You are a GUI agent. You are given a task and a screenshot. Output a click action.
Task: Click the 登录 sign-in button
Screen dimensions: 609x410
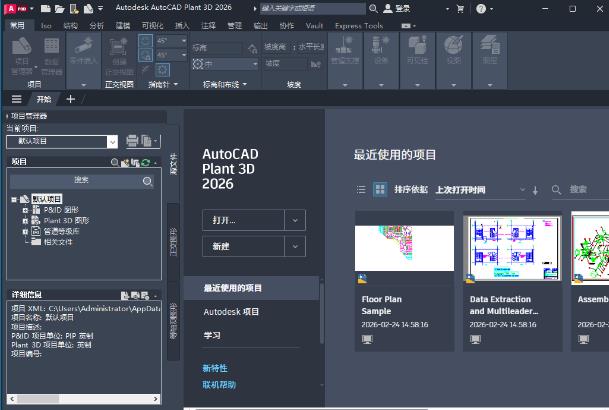(x=397, y=8)
